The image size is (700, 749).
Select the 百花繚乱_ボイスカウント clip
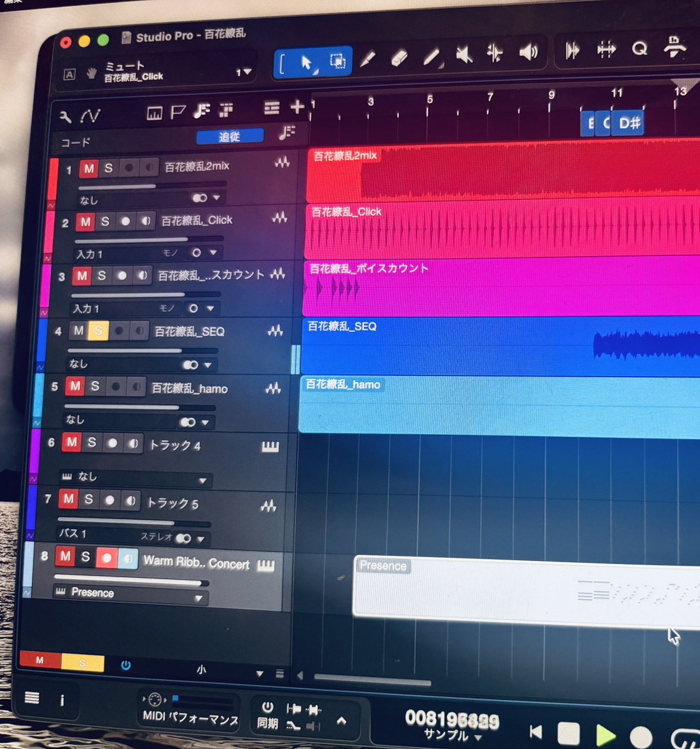tap(501, 288)
